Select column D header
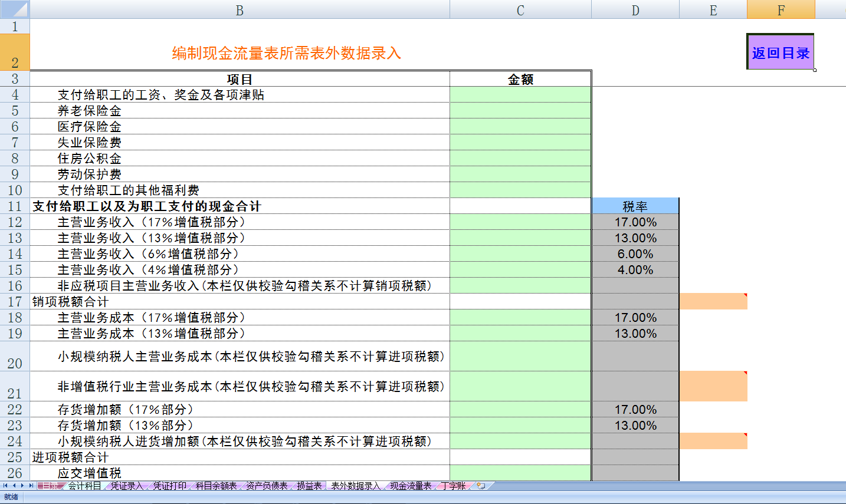Image resolution: width=846 pixels, height=504 pixels. (635, 10)
